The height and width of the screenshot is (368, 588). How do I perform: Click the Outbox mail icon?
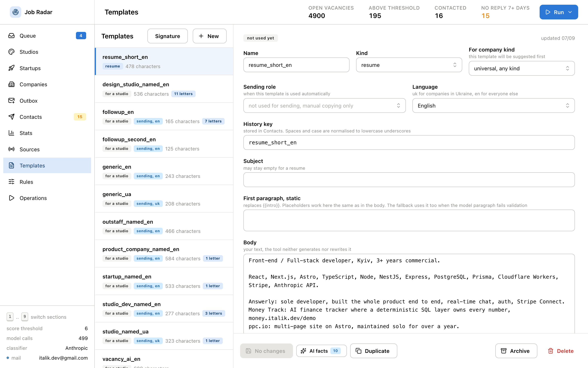pyautogui.click(x=11, y=101)
